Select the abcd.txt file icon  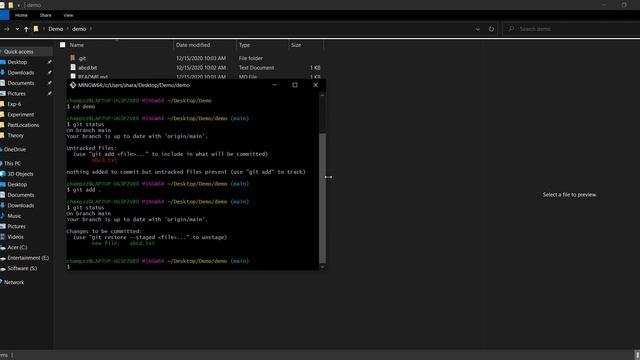click(x=73, y=67)
